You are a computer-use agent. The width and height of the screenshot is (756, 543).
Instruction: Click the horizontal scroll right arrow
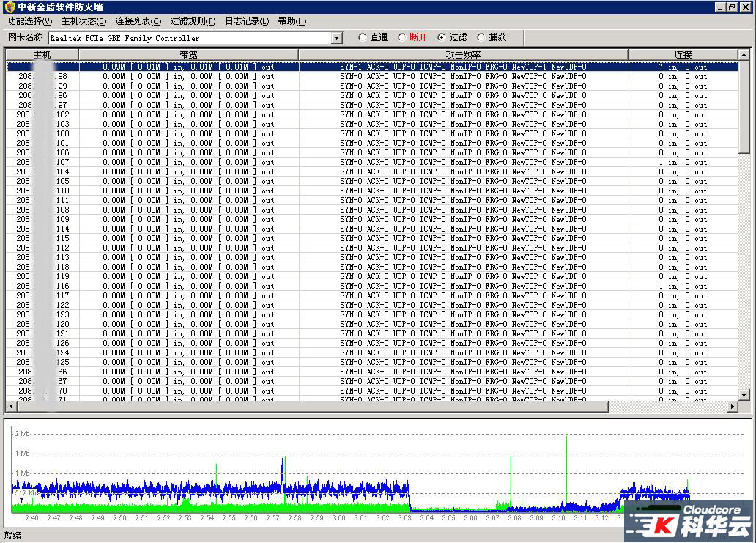(733, 407)
